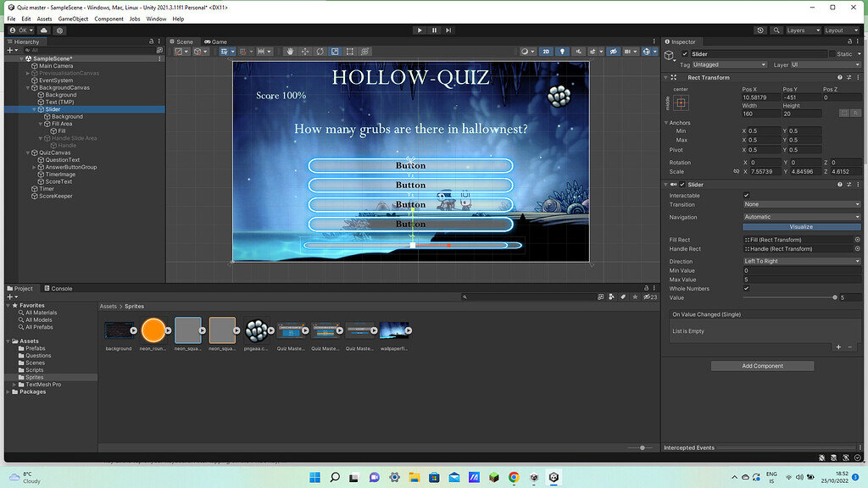This screenshot has height=488, width=868.
Task: Toggle Scene lighting with the lightbulb icon
Action: (563, 52)
